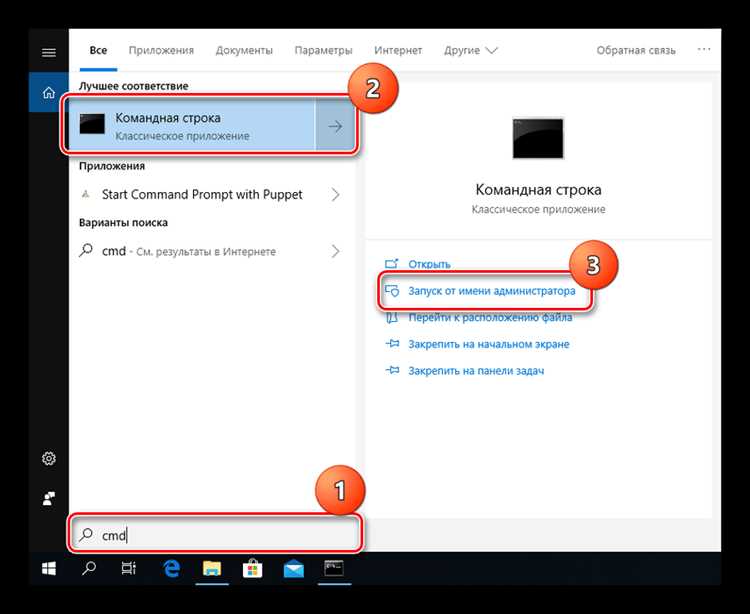Click the Windows Start button

tap(49, 568)
